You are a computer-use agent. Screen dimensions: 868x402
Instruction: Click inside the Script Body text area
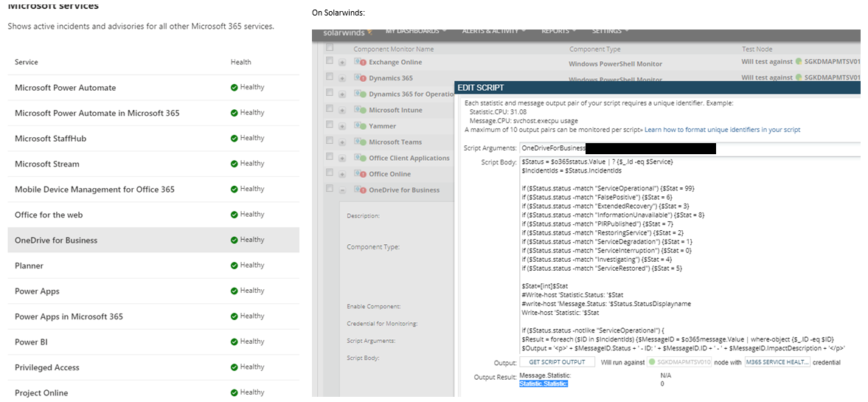(x=690, y=254)
